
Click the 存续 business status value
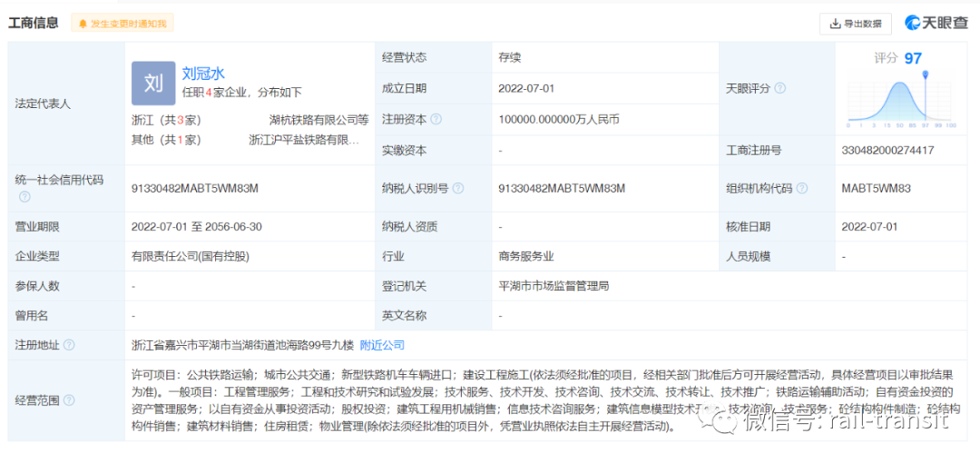coord(509,57)
